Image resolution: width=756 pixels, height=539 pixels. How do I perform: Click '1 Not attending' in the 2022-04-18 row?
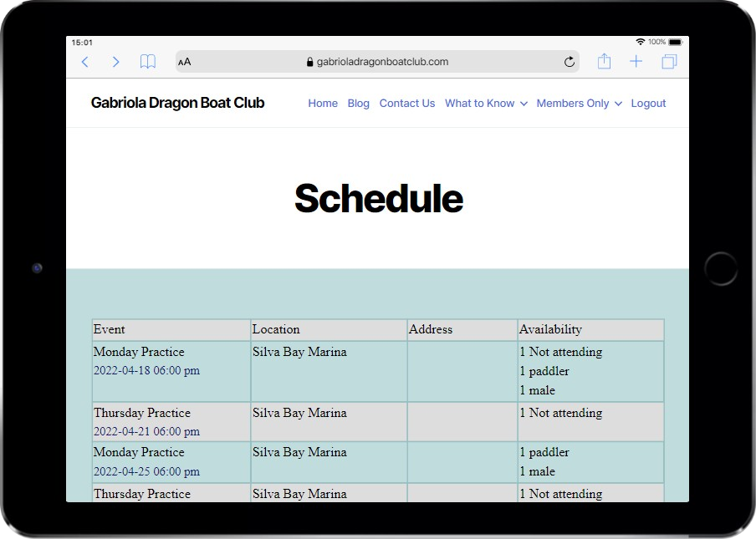[x=561, y=352]
